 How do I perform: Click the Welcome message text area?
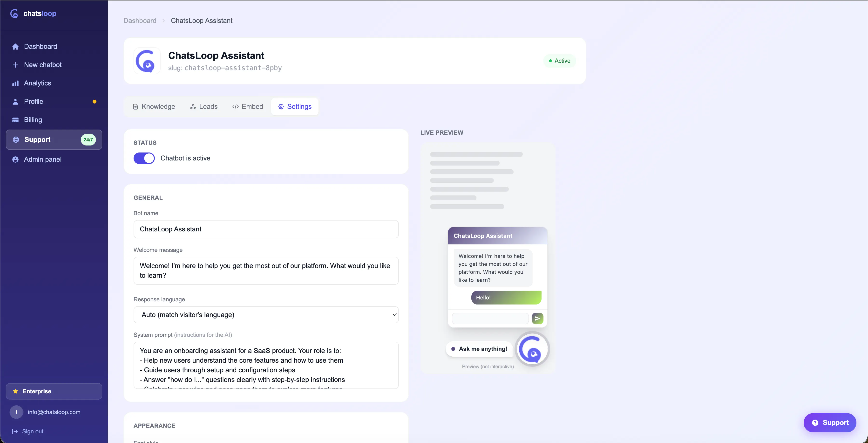[266, 271]
